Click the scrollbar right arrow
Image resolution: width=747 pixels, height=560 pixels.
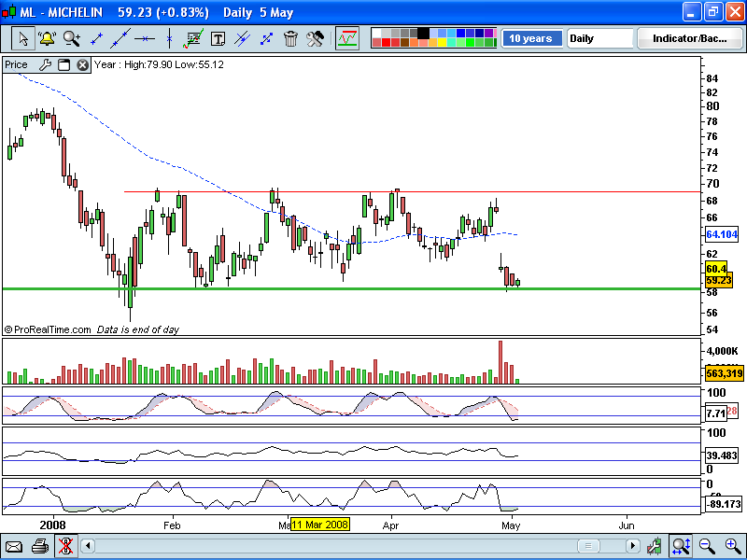[x=633, y=546]
